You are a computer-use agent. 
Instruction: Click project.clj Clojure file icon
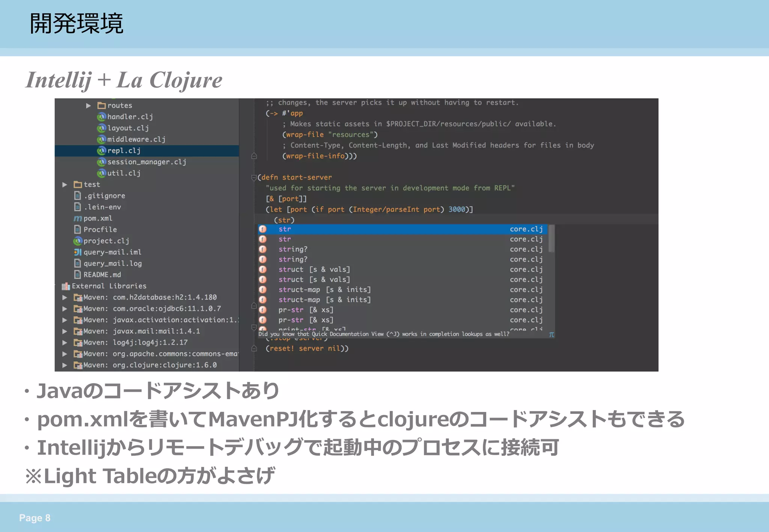[x=78, y=240]
